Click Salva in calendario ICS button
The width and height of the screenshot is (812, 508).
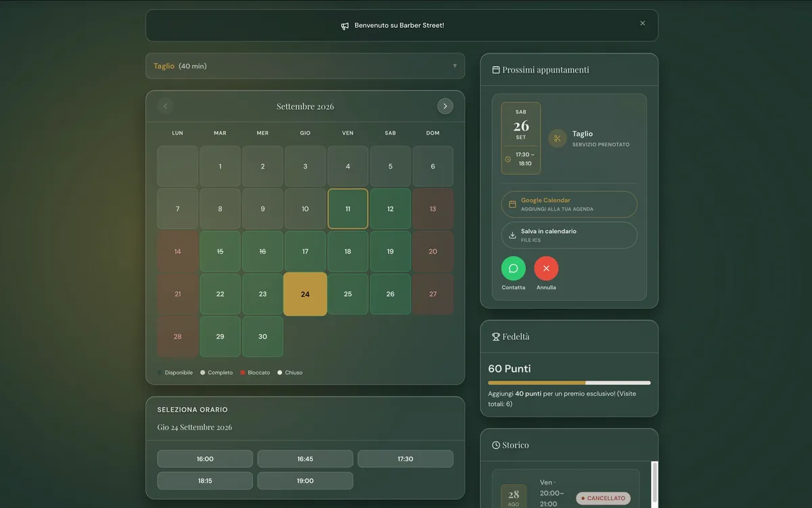point(569,235)
